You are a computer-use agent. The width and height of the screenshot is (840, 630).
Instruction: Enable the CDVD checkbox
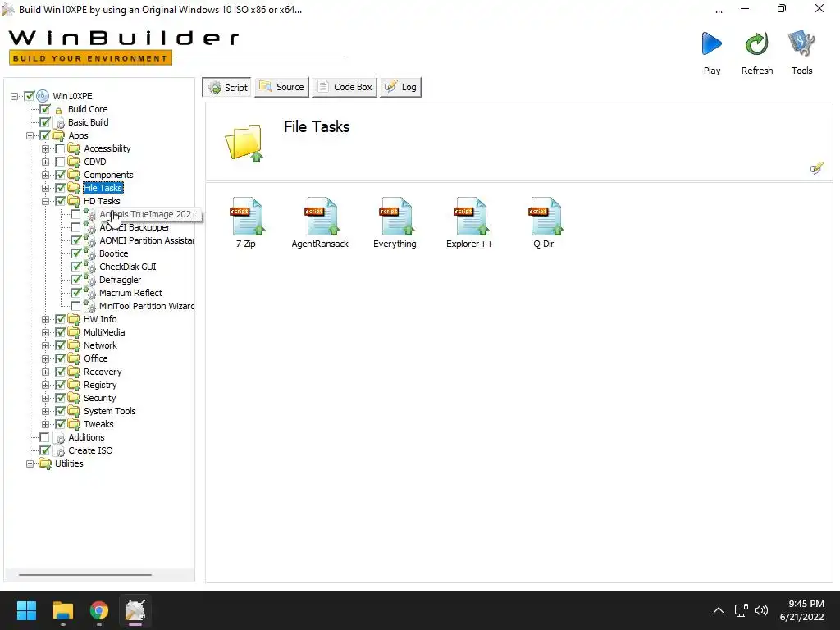tap(60, 162)
